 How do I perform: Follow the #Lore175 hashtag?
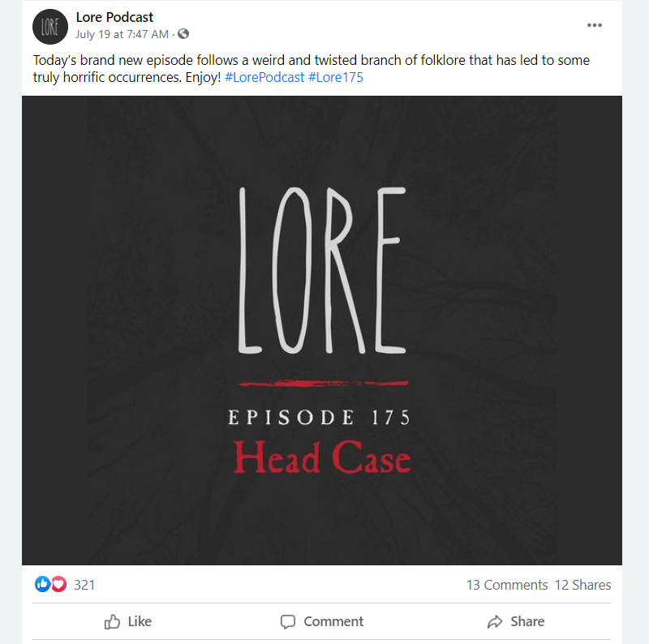(x=336, y=77)
